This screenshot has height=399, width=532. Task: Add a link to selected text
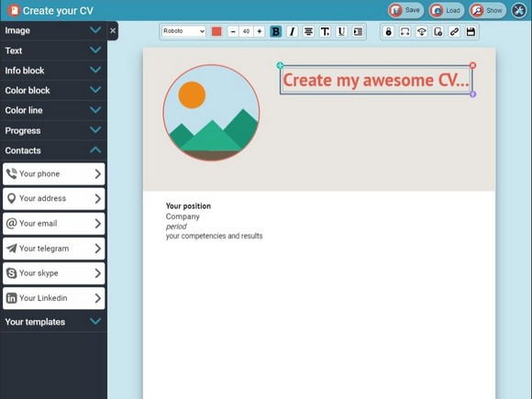(x=454, y=31)
